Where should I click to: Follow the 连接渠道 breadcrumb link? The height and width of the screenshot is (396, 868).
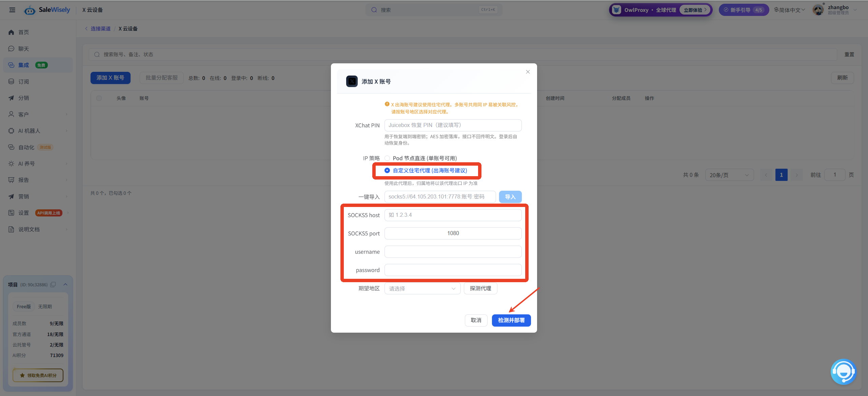click(101, 28)
